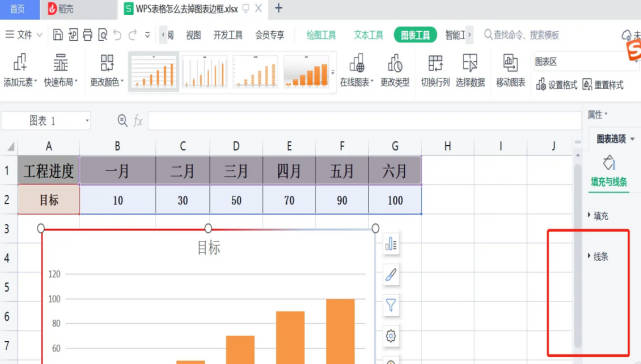641x364 pixels.
Task: Select column H header
Action: (448, 146)
